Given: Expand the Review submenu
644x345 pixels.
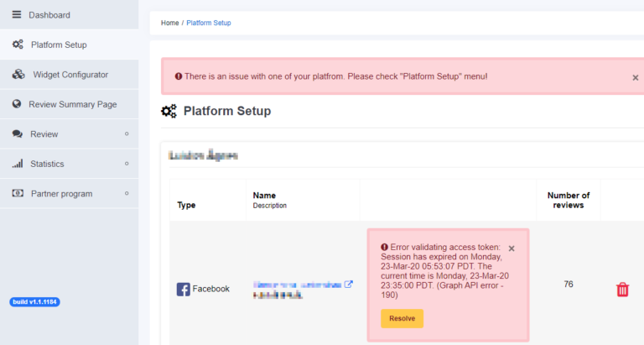Looking at the screenshot, I should 127,134.
